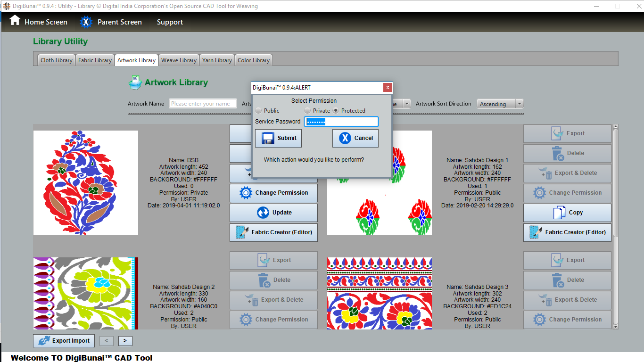Open the Support menu
The width and height of the screenshot is (644, 362).
[x=170, y=22]
